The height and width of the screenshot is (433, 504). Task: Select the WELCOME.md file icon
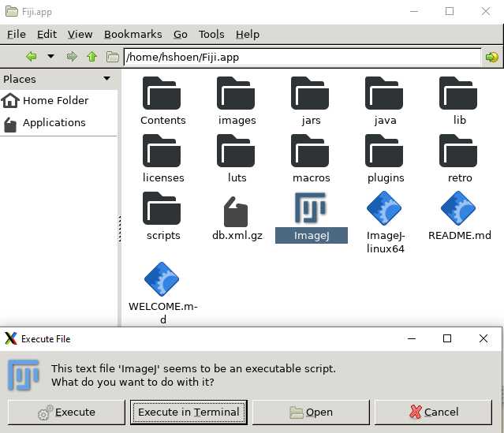click(162, 278)
